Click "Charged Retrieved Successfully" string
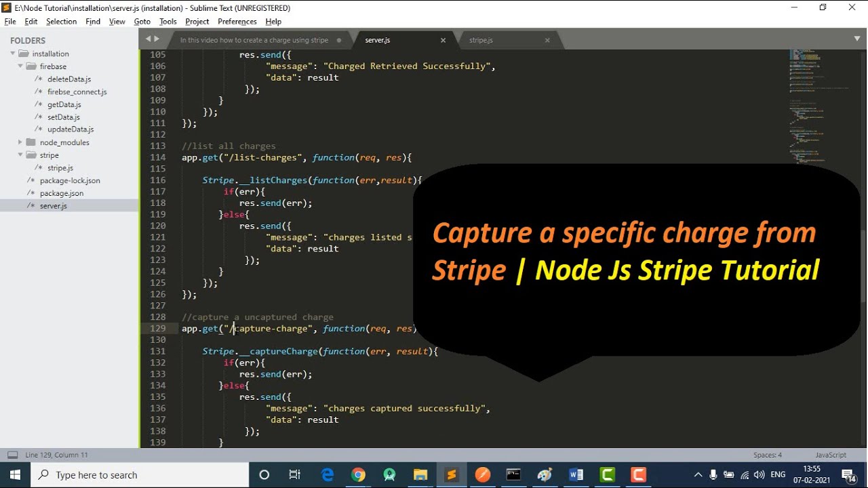This screenshot has width=868, height=488. coord(407,66)
